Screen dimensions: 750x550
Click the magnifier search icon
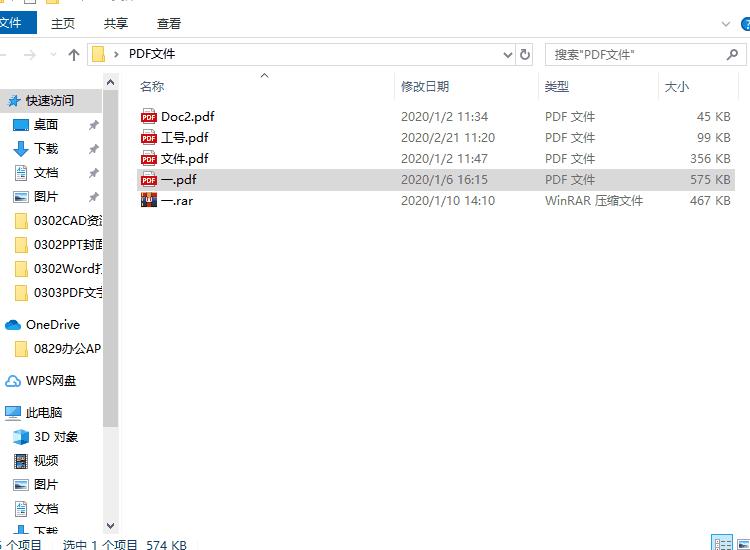732,55
